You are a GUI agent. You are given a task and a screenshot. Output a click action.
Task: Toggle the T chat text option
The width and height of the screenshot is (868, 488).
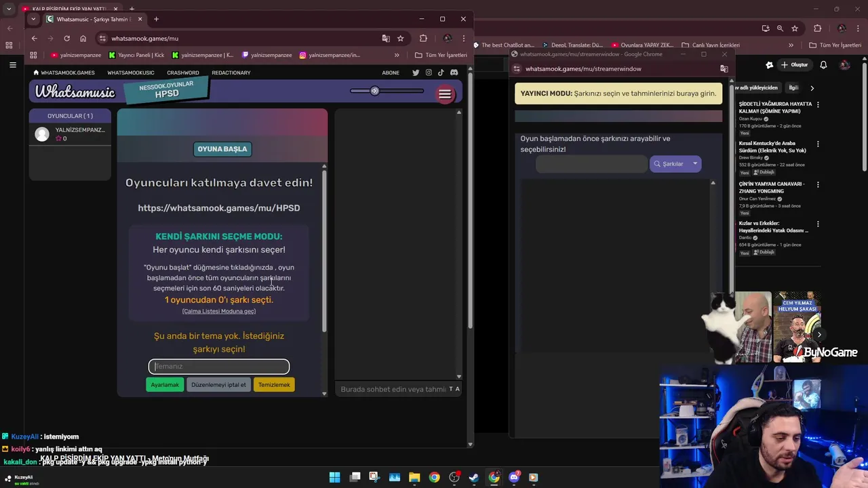(x=452, y=389)
